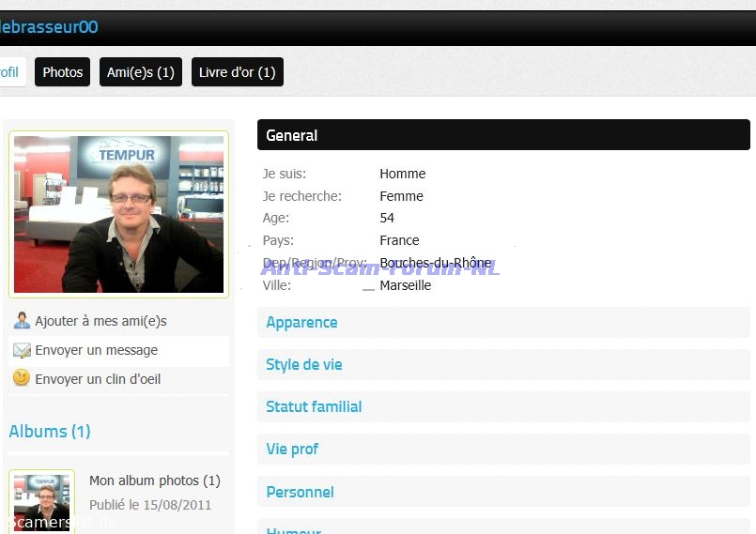The height and width of the screenshot is (534, 756).
Task: Click the add friend person icon
Action: click(x=22, y=321)
